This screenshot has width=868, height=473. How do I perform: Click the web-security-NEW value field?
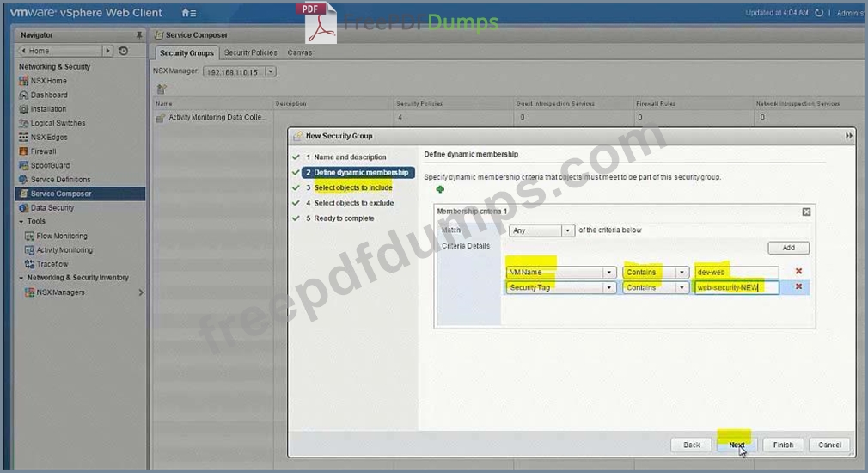737,287
